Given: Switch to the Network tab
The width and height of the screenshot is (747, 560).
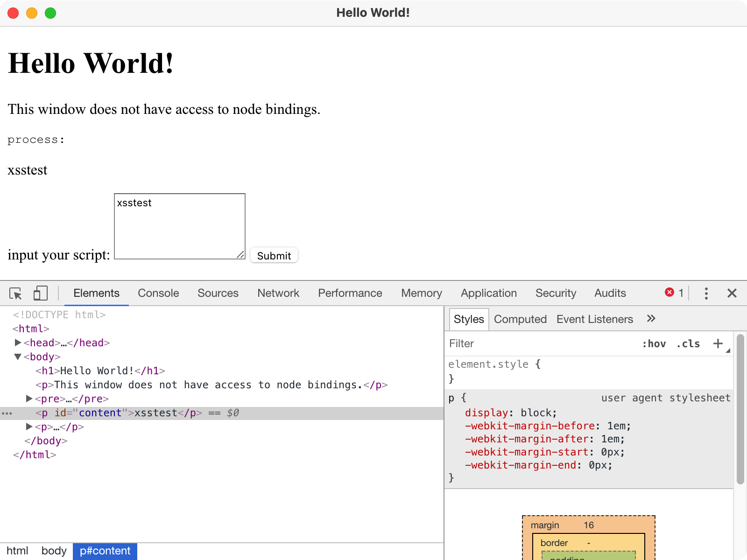Looking at the screenshot, I should coord(278,293).
